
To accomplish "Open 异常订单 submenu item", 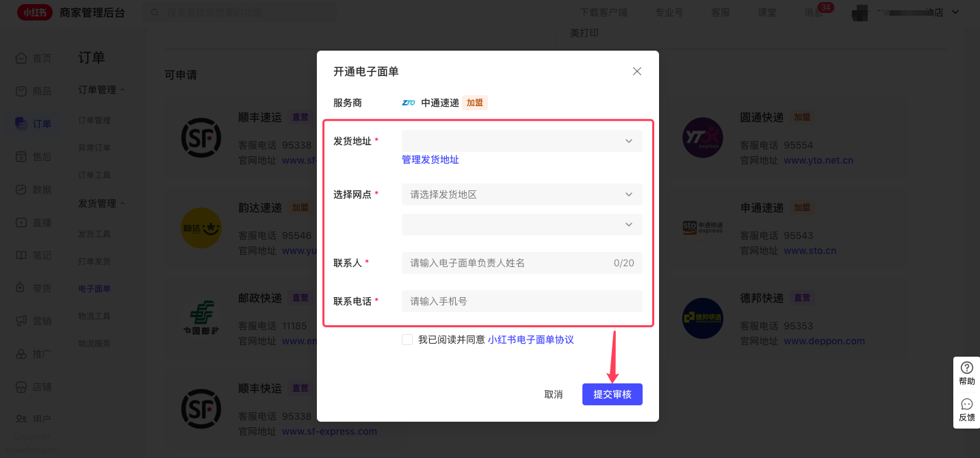I will tap(94, 148).
